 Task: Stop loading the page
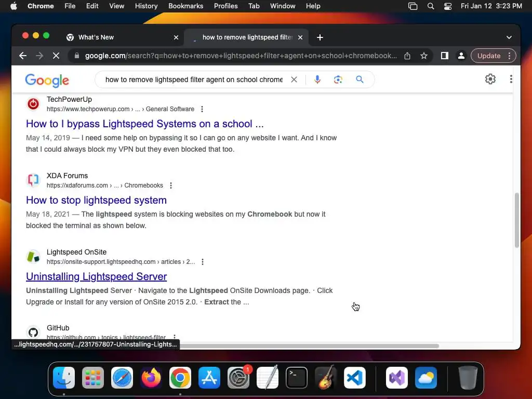pyautogui.click(x=56, y=56)
